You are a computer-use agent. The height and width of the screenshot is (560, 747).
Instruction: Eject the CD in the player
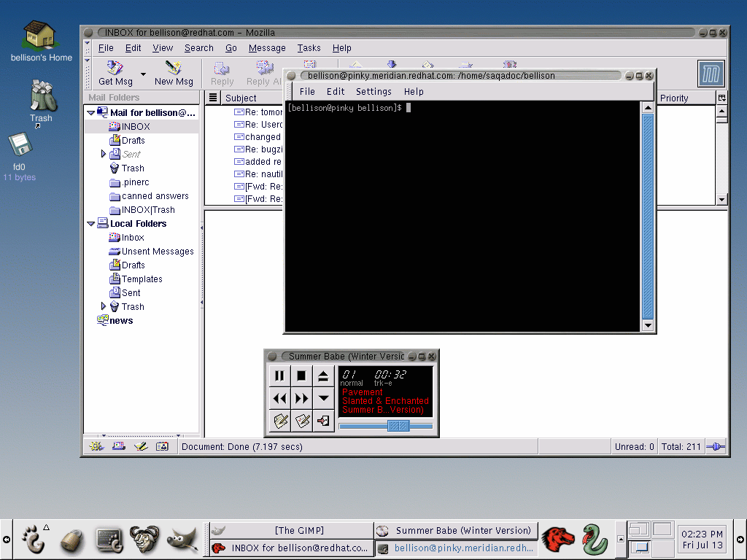pos(323,376)
